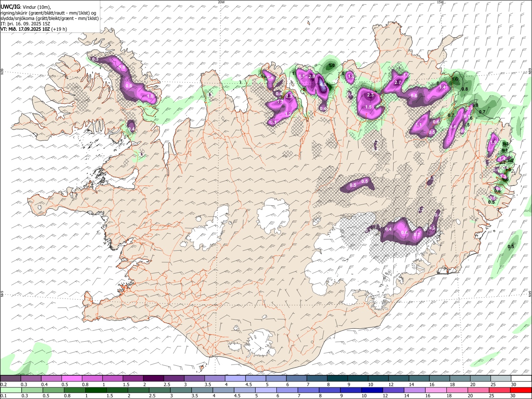Click the upper legend swatch labeled 20

(480, 378)
